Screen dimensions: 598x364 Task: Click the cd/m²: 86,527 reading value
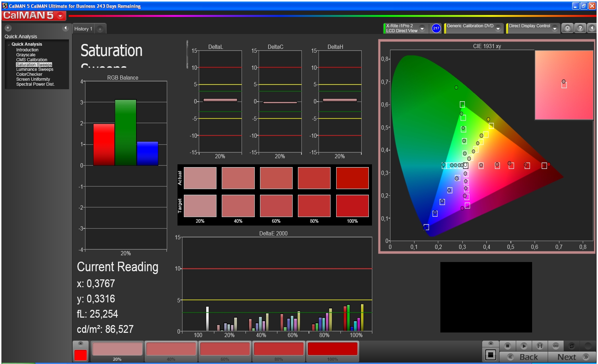tap(105, 329)
